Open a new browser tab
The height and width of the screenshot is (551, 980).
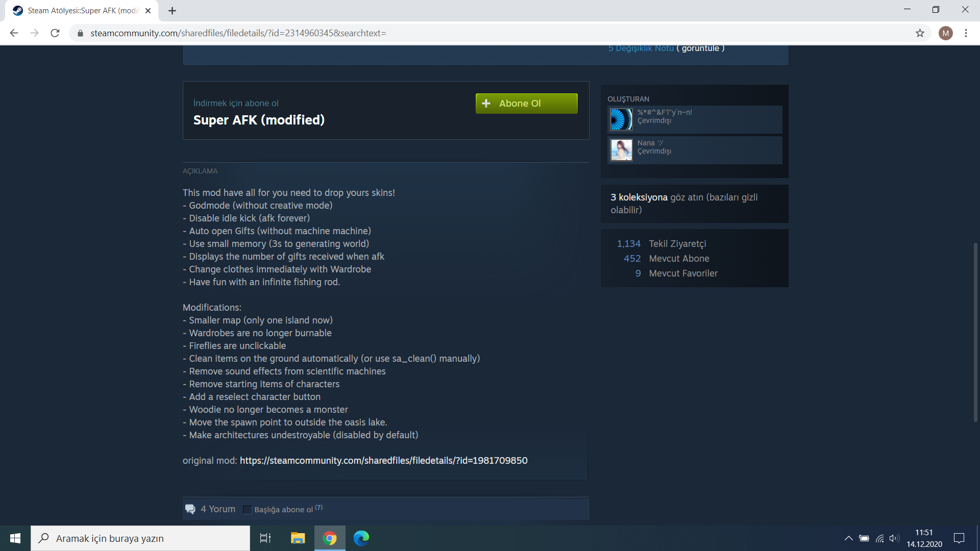[173, 11]
